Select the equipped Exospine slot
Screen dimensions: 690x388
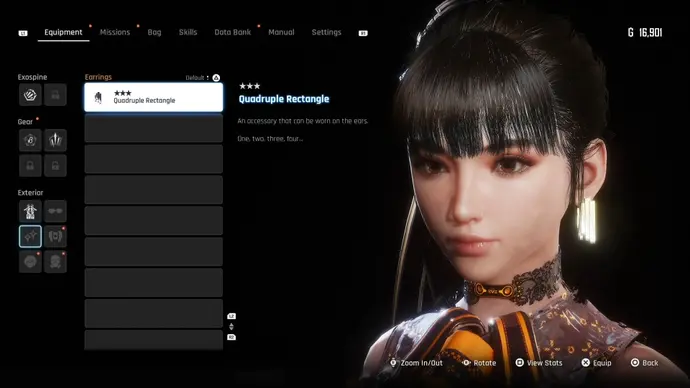pos(30,95)
